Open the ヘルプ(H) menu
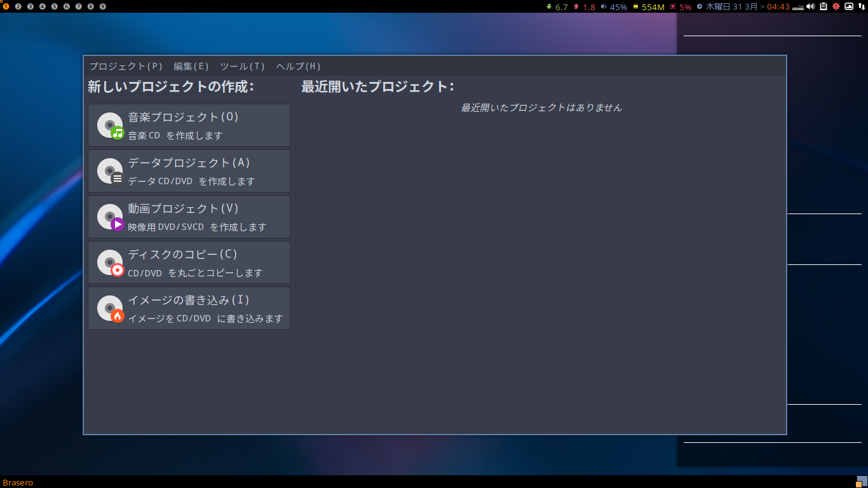This screenshot has width=868, height=488. 299,66
